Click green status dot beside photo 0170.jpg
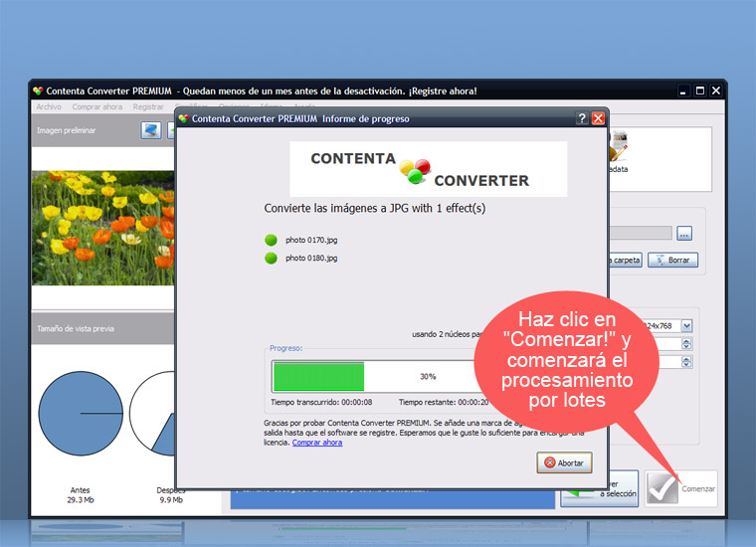 pos(271,240)
